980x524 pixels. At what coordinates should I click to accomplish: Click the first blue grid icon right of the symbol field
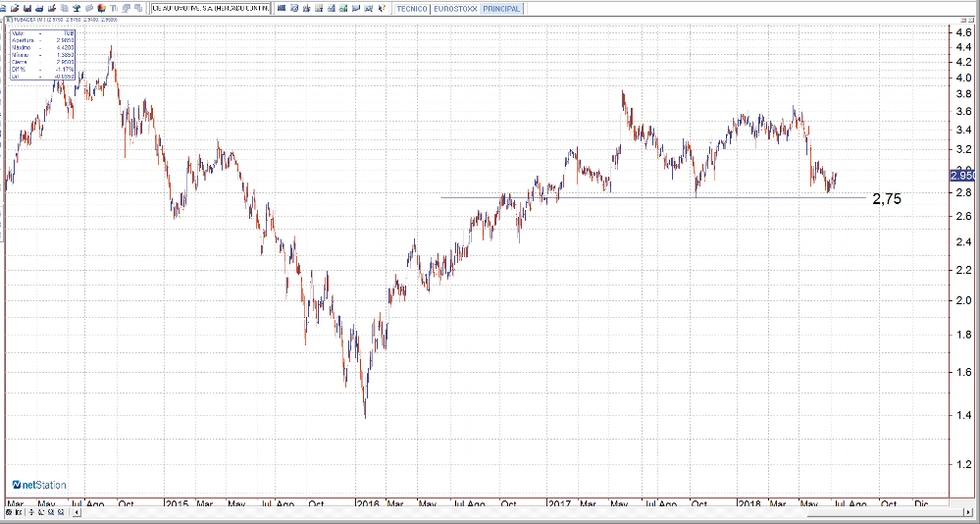pyautogui.click(x=281, y=8)
